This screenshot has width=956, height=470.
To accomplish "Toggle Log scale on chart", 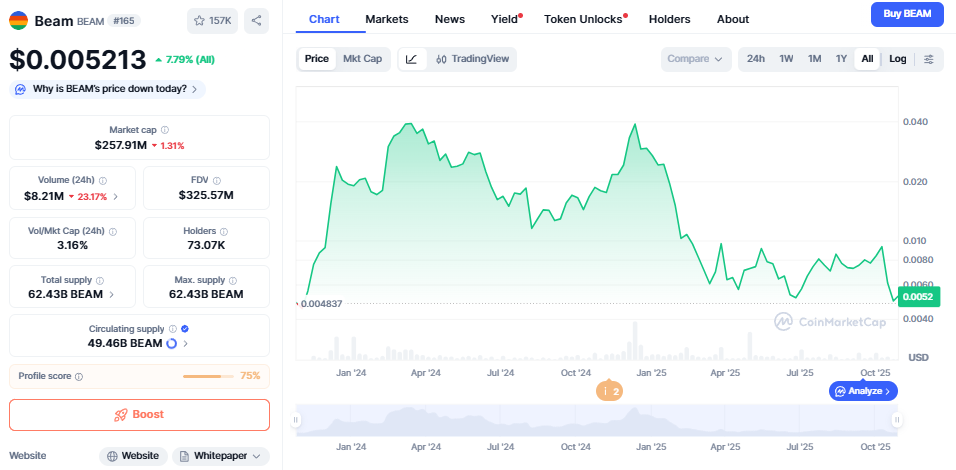I will click(897, 59).
